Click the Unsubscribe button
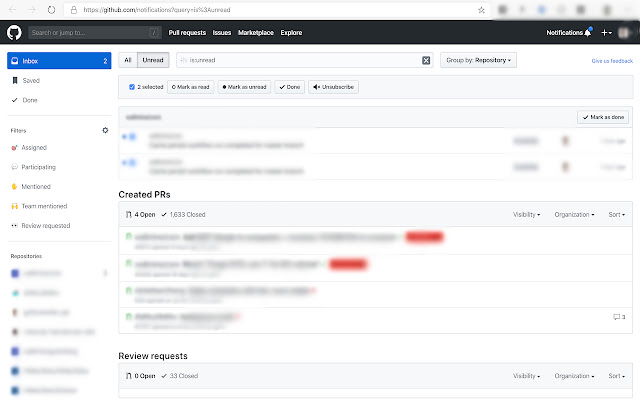This screenshot has height=400, width=640. 333,87
